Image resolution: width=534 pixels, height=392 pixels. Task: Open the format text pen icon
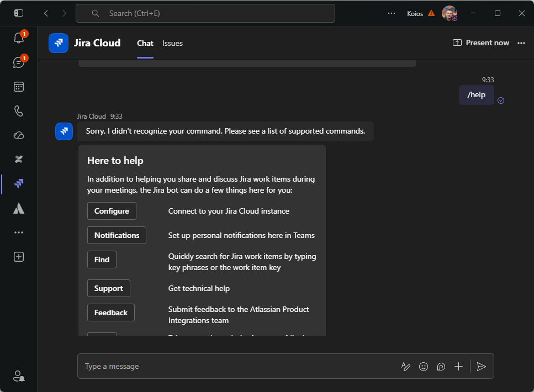[406, 367]
